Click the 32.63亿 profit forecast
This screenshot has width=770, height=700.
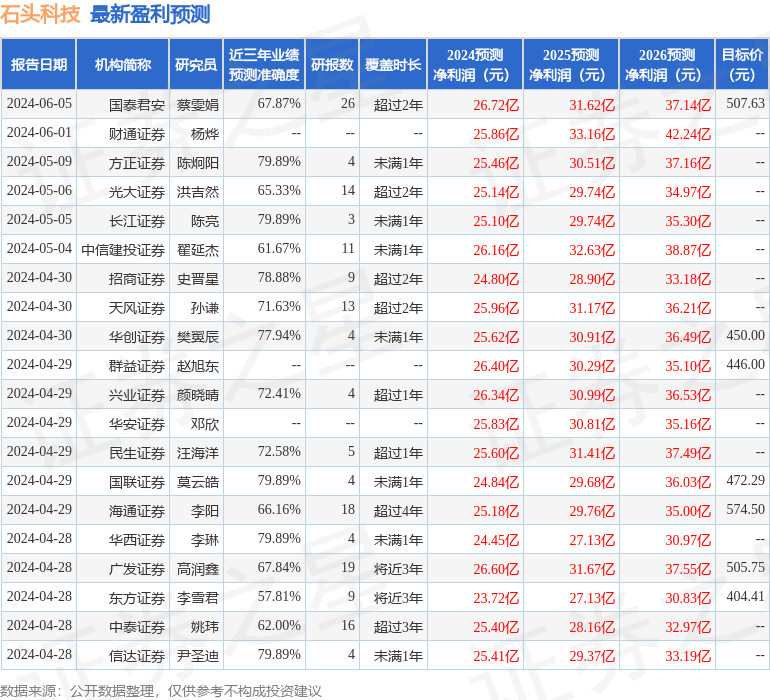pyautogui.click(x=592, y=250)
